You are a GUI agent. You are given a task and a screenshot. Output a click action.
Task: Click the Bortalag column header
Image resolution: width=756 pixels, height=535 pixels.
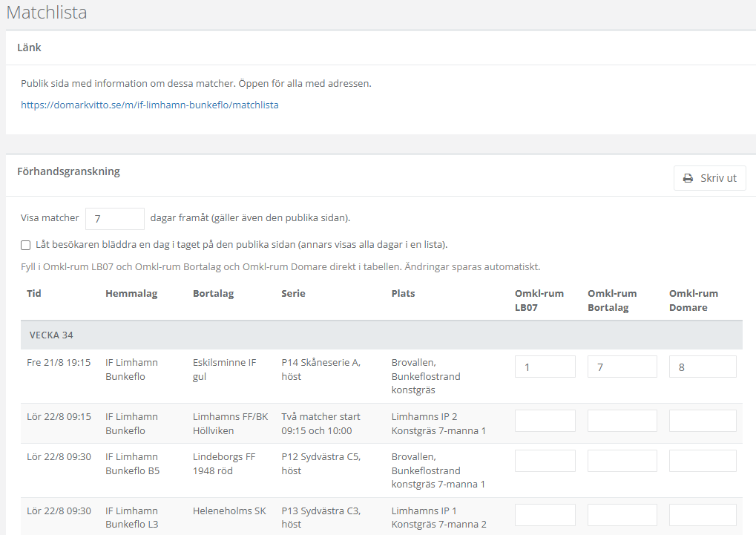point(213,293)
